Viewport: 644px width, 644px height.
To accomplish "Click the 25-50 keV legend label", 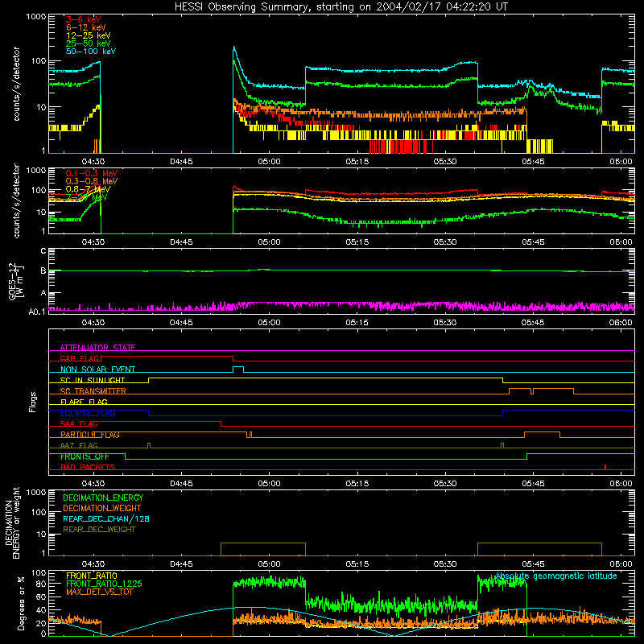I will (x=89, y=43).
